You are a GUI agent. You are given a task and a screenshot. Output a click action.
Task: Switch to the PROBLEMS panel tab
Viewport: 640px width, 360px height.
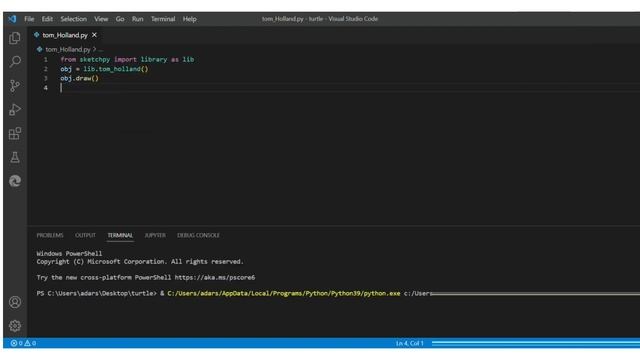point(50,236)
